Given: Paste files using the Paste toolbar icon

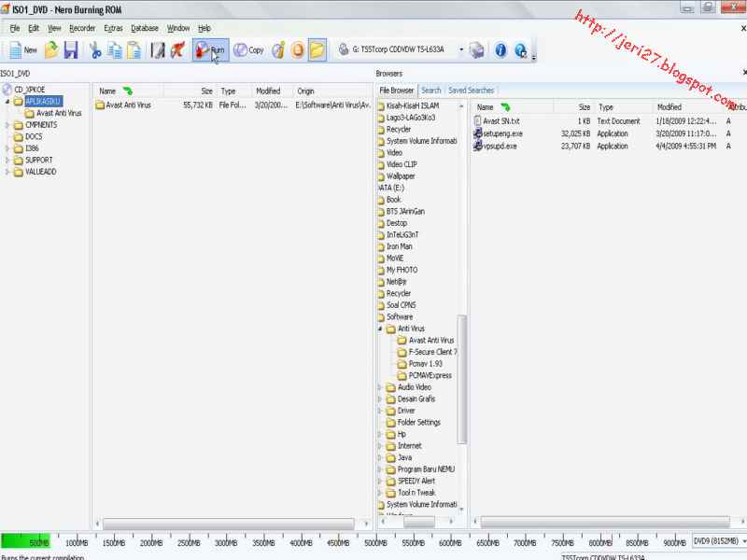Looking at the screenshot, I should coord(134,50).
